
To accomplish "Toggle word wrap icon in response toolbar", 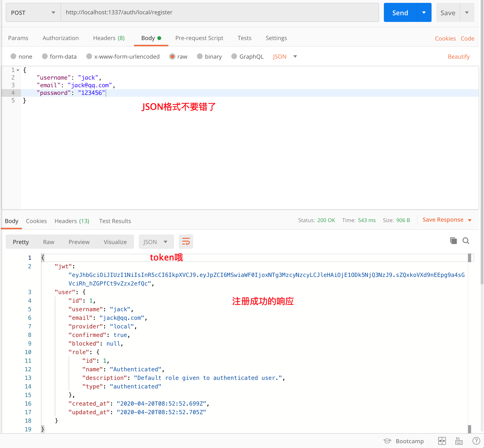I will tap(186, 241).
